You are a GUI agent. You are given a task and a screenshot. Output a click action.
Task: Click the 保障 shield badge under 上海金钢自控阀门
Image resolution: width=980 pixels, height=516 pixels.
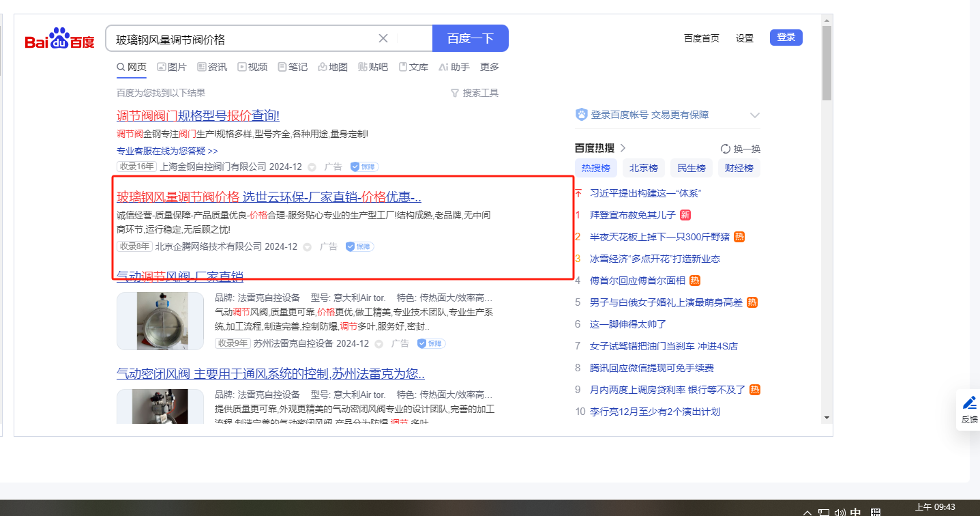[x=364, y=167]
